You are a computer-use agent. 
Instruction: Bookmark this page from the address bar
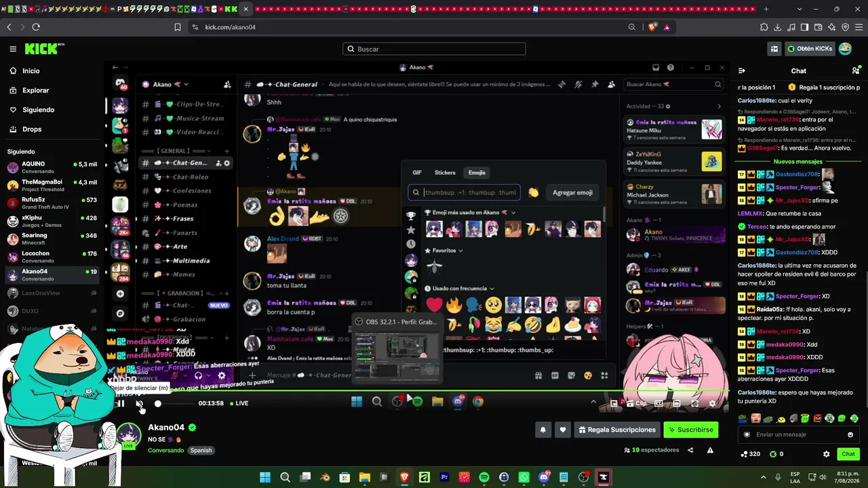[178, 27]
